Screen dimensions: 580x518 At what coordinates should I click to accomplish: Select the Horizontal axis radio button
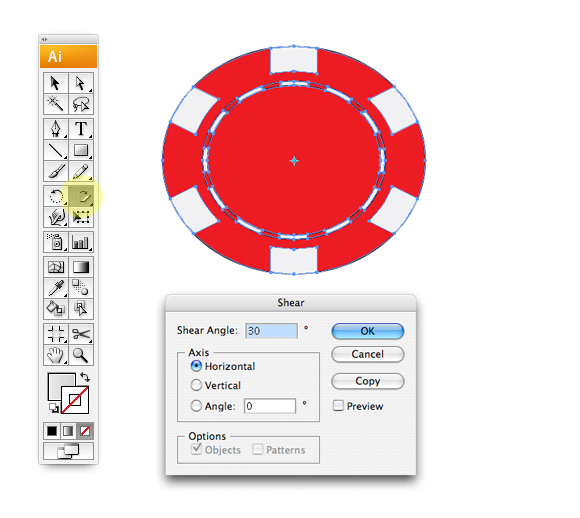(x=196, y=366)
